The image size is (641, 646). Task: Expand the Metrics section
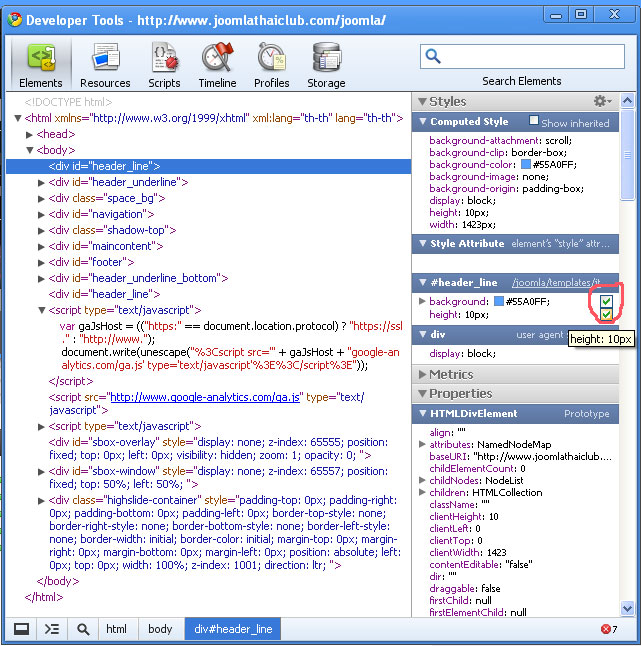pyautogui.click(x=423, y=374)
